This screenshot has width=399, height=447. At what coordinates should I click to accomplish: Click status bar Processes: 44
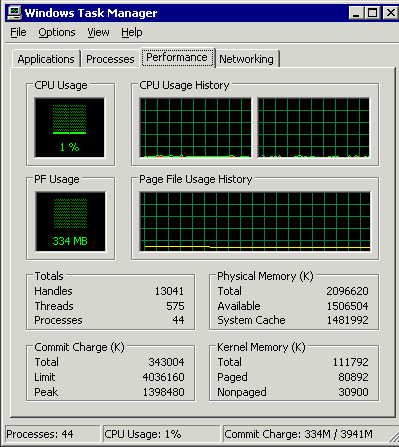coord(53,434)
